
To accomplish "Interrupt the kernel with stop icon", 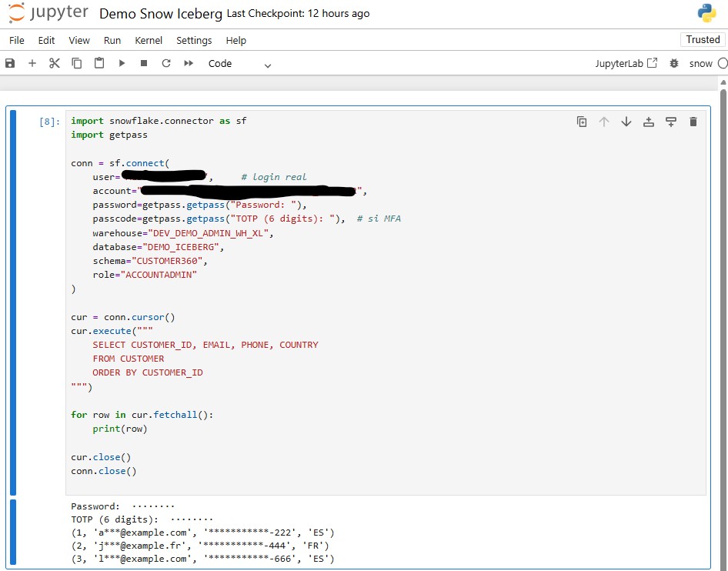I will (x=144, y=63).
